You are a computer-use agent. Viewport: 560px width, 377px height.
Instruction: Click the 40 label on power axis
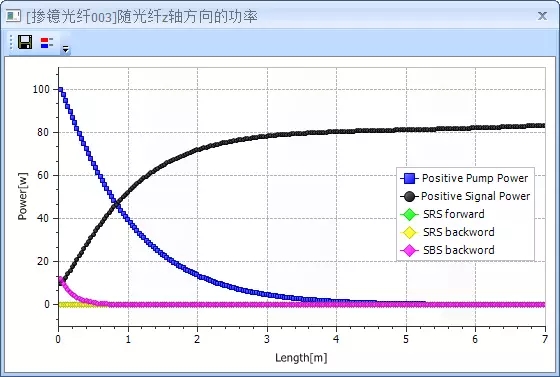(x=43, y=218)
